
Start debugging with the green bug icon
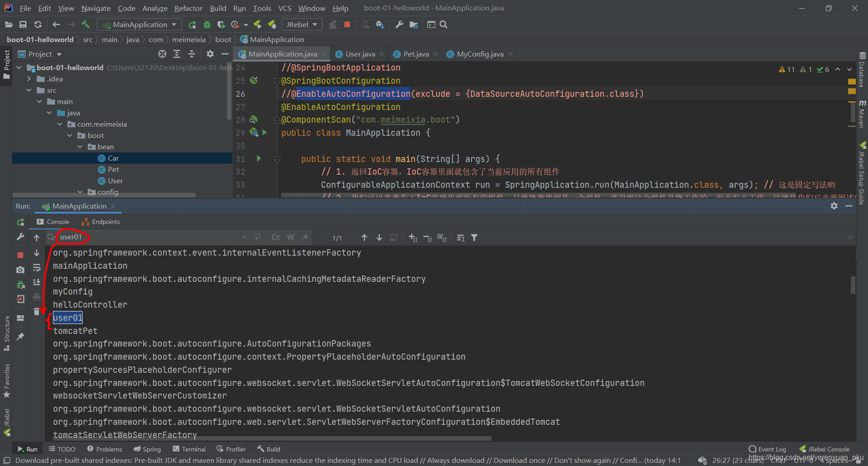(207, 24)
